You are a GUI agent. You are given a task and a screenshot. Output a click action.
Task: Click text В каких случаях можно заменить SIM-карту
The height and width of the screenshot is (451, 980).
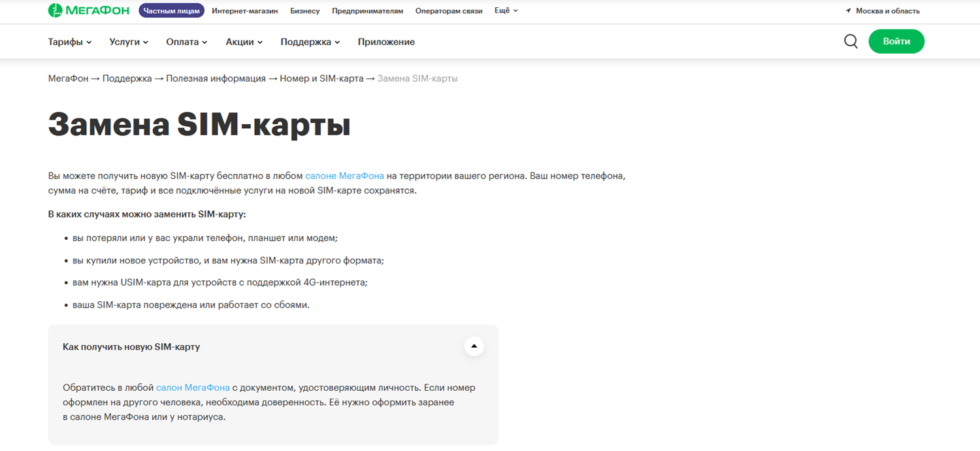point(147,214)
